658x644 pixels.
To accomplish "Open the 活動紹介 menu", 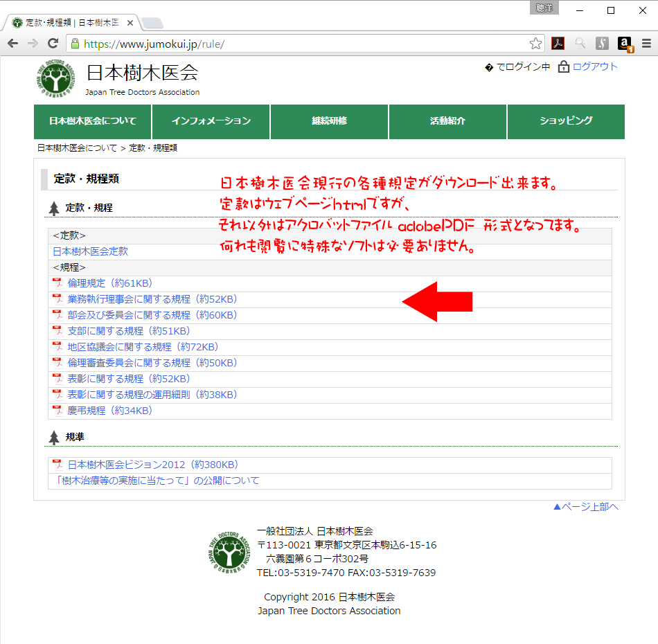I will point(447,121).
